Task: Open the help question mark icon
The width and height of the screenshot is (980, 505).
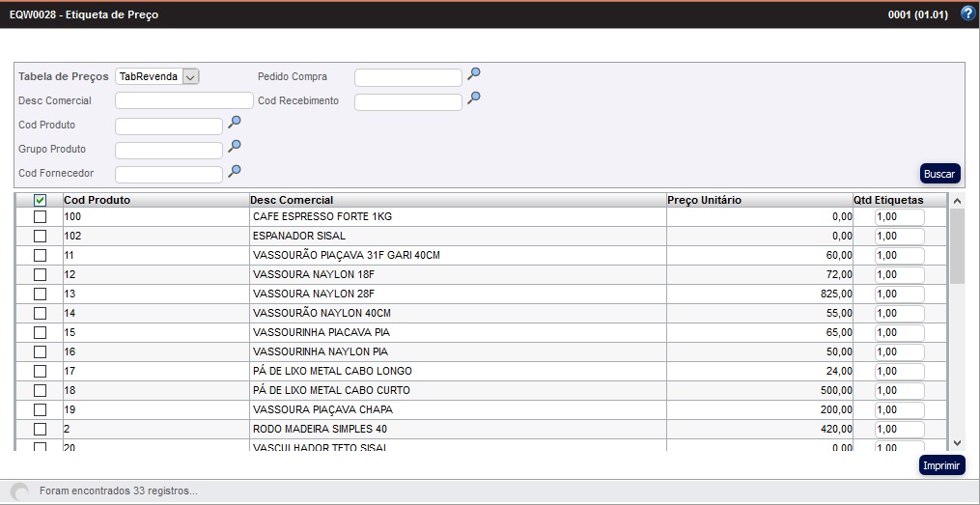Action: tap(967, 14)
